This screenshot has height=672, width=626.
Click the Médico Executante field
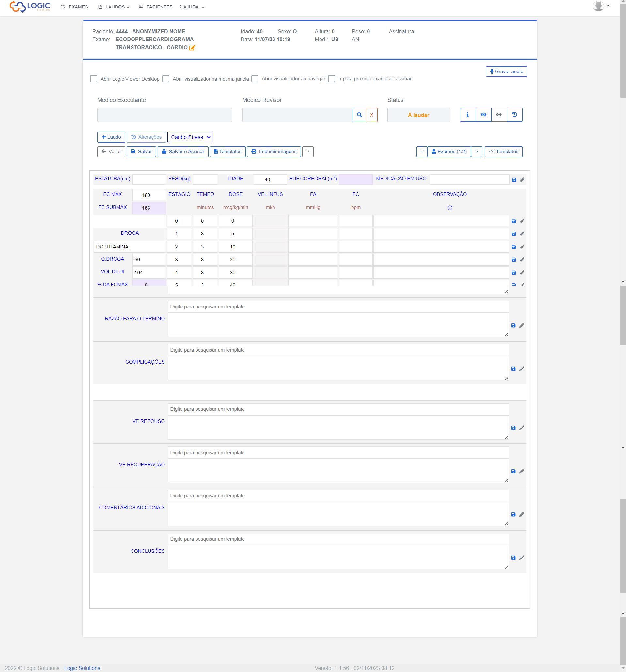click(x=164, y=115)
